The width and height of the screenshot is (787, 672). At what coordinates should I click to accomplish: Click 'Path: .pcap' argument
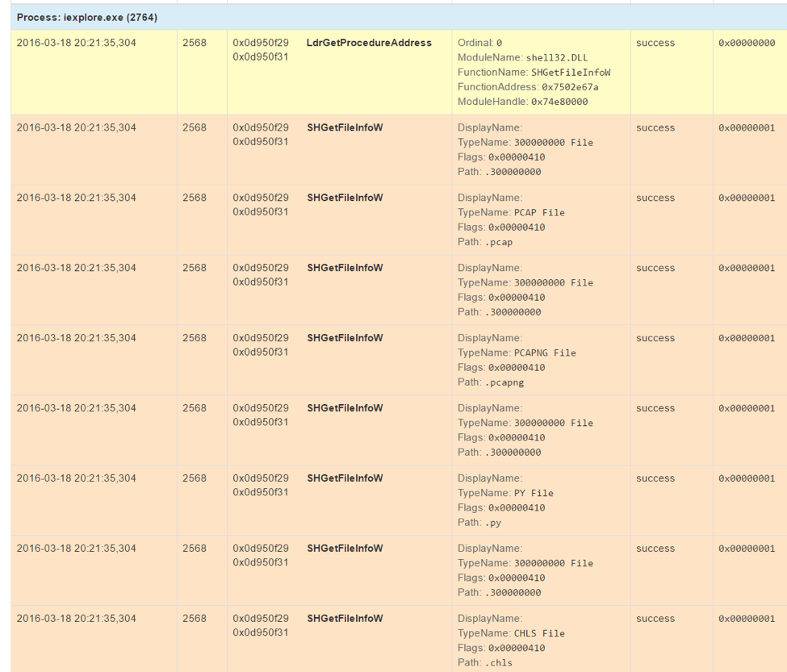coord(485,242)
